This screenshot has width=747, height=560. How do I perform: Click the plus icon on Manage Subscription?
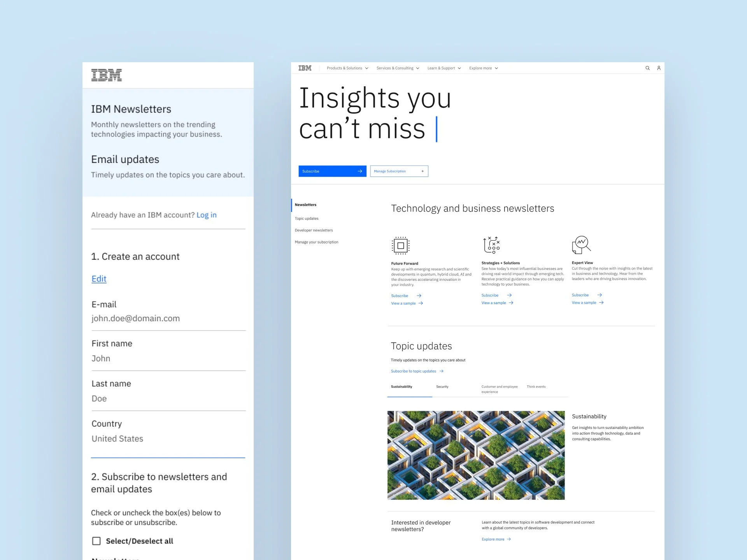coord(423,171)
